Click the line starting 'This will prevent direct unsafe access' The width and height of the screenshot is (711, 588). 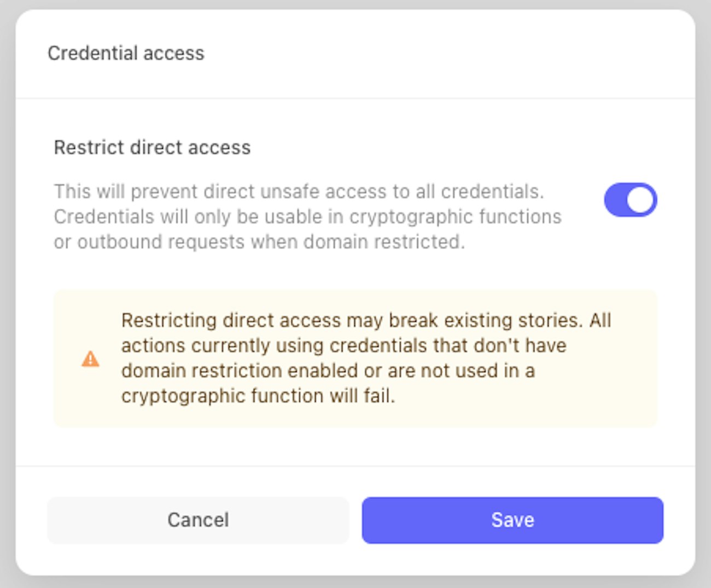click(299, 192)
